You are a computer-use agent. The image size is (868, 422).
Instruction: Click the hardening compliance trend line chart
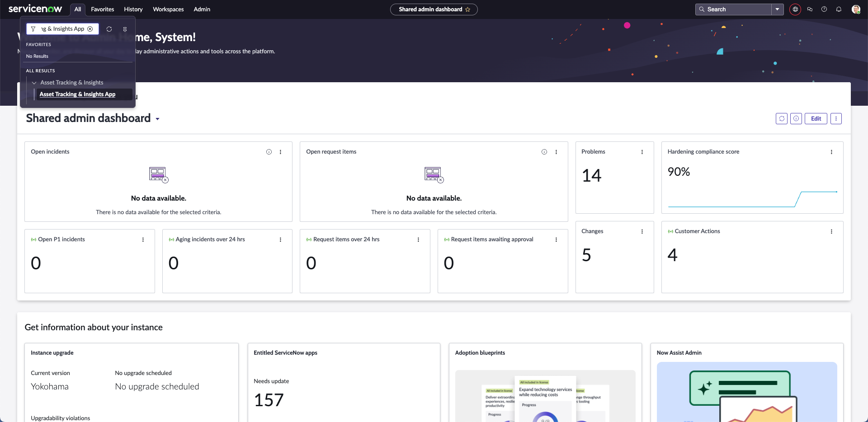[753, 199]
